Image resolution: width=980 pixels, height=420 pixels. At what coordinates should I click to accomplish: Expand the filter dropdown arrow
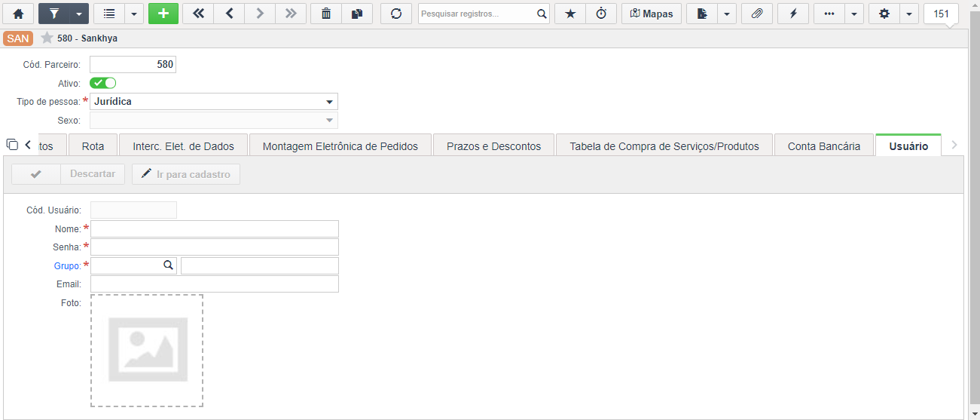(x=78, y=14)
